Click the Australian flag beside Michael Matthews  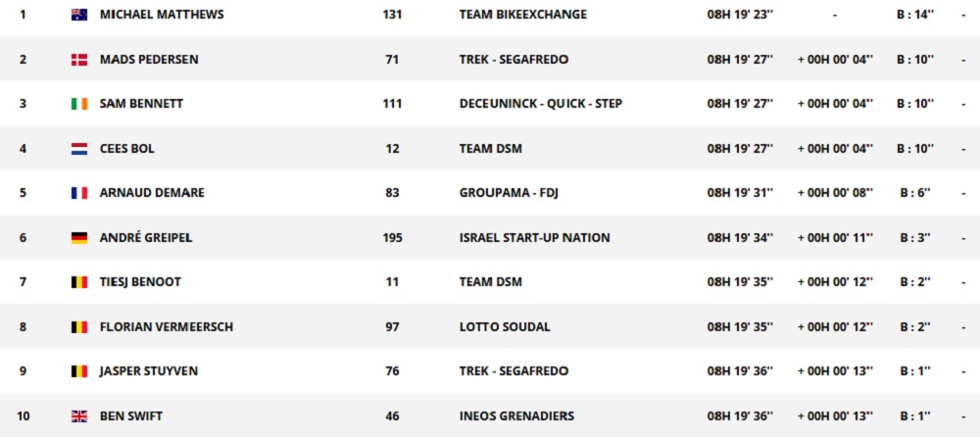(79, 15)
